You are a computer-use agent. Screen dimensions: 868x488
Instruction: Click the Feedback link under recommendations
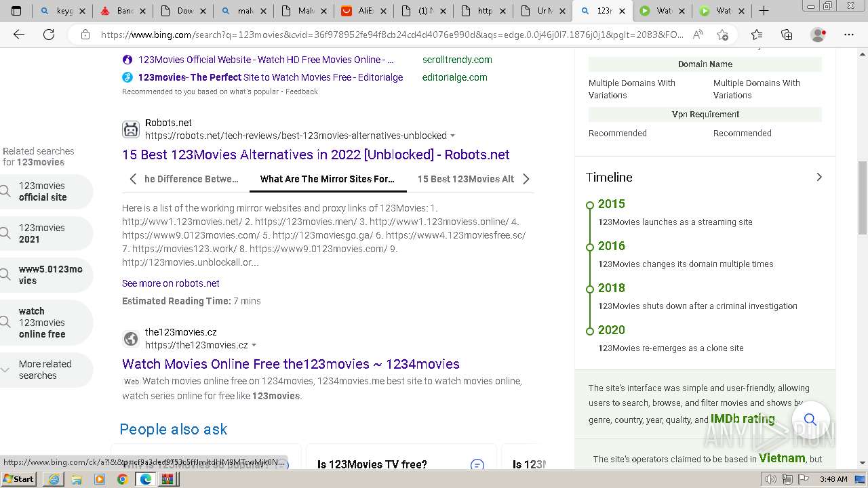point(301,91)
